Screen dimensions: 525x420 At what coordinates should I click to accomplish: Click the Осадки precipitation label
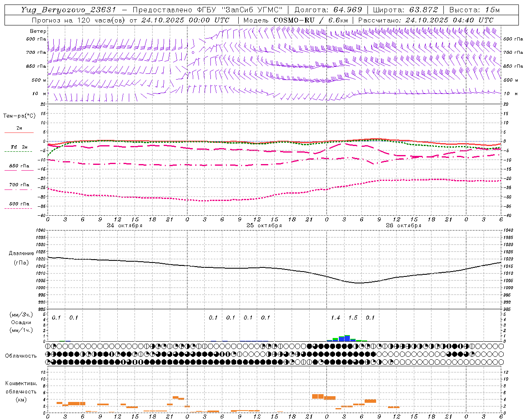coord(21,322)
